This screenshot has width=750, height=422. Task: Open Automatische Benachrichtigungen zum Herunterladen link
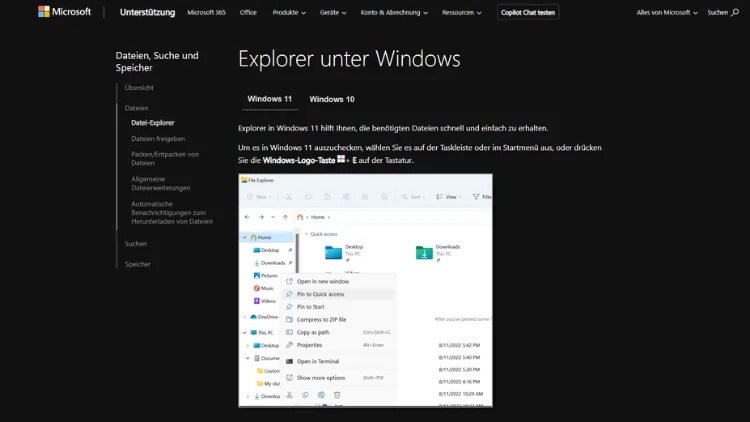172,212
